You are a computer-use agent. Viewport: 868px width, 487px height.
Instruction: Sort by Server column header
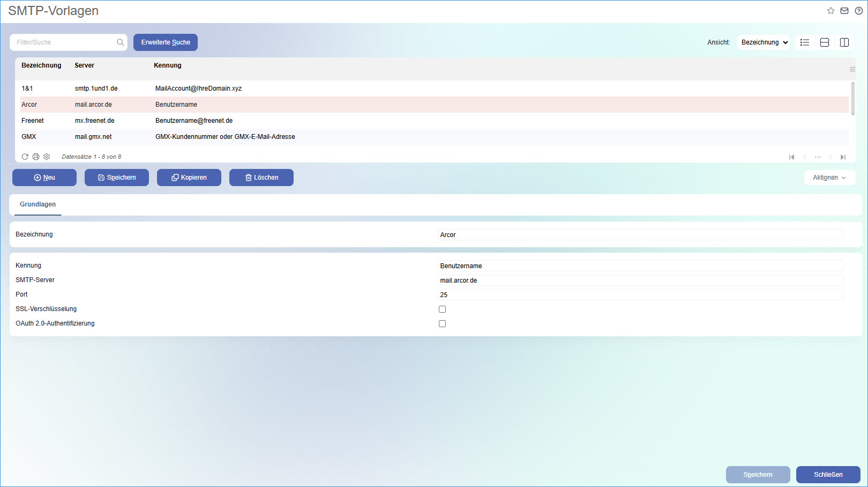tap(85, 65)
